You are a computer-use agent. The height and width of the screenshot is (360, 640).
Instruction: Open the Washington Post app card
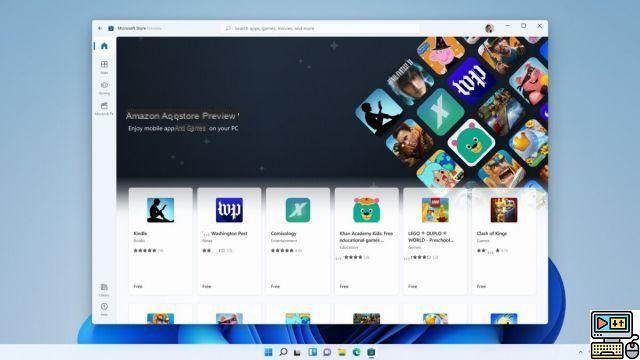(229, 241)
